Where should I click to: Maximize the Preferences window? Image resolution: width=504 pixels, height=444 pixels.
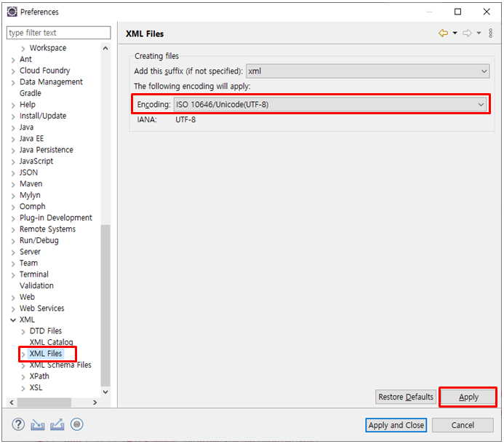457,12
